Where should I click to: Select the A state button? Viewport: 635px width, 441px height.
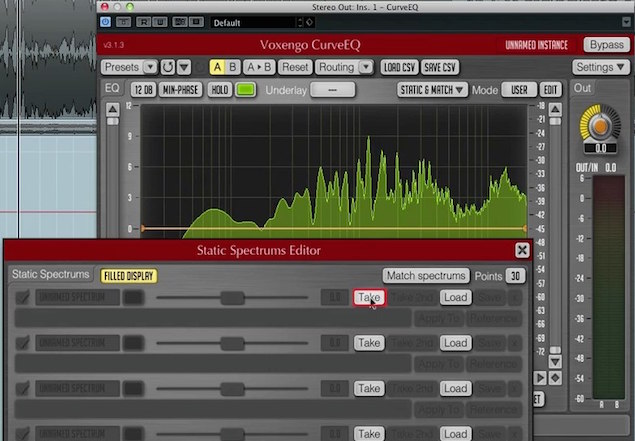click(217, 67)
